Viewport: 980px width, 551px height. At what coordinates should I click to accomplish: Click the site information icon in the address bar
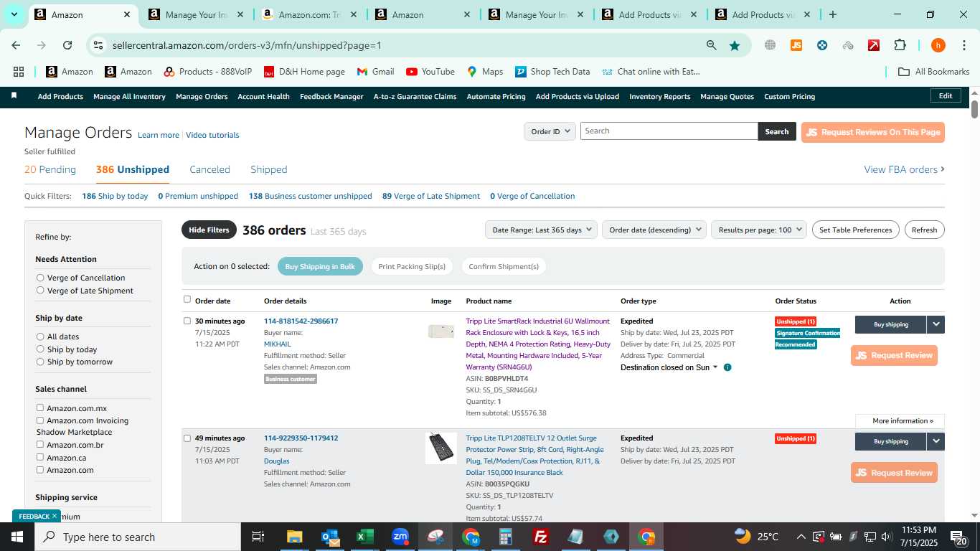click(98, 45)
